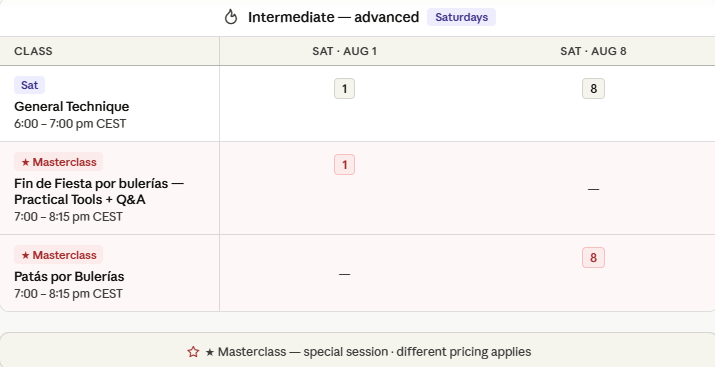Open Fin de Fiesta por bulerías class title
715x367 pixels.
pos(99,191)
